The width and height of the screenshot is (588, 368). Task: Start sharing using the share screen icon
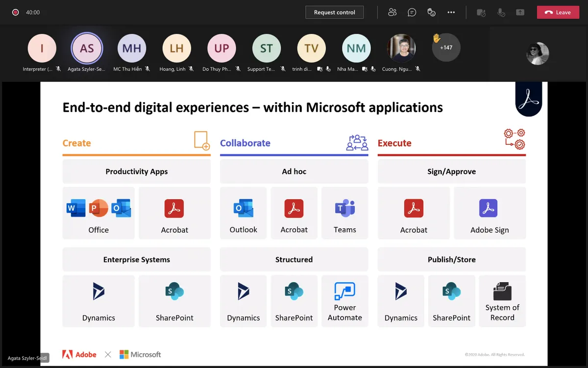(520, 12)
